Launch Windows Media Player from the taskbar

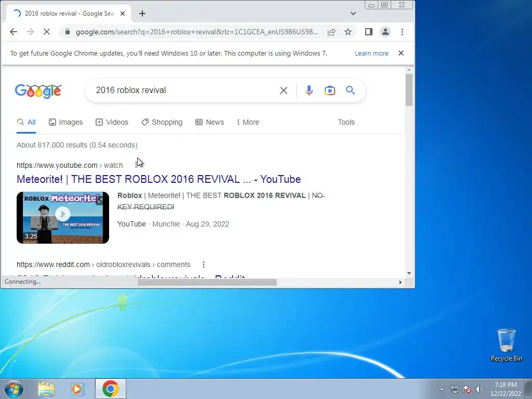(77, 389)
